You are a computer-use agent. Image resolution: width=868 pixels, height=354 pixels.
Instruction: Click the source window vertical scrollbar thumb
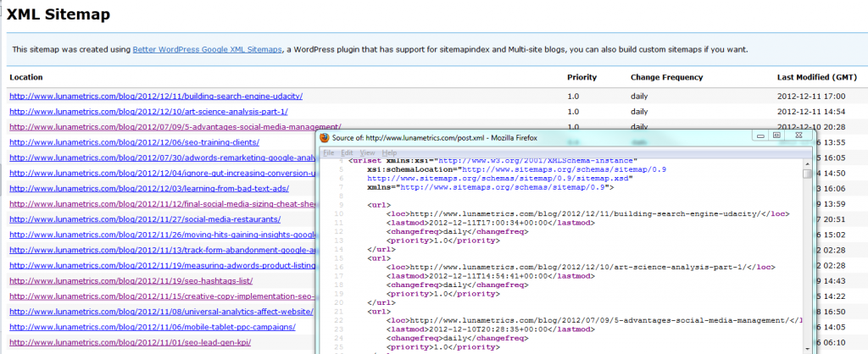point(808,174)
